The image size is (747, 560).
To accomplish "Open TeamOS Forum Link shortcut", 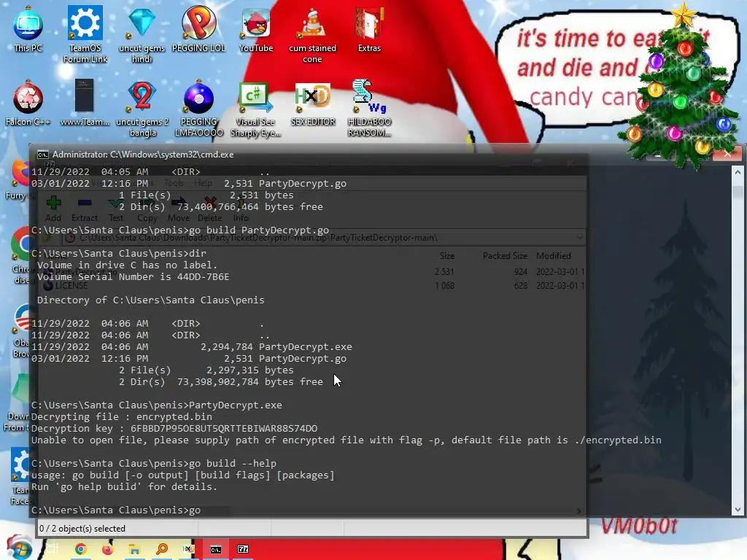I will coord(85,34).
